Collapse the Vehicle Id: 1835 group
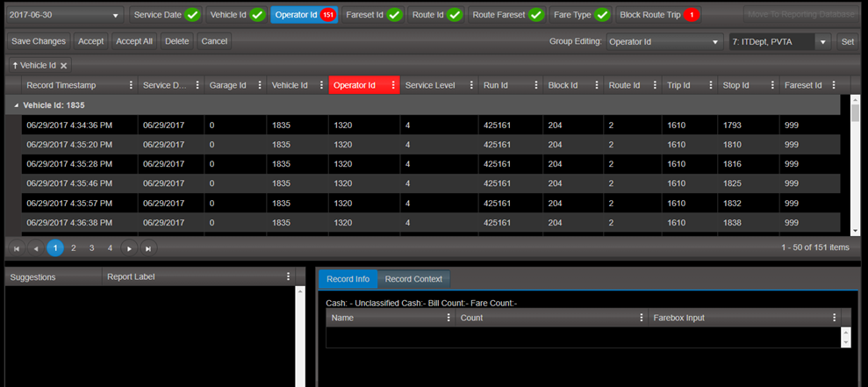Screen dimensions: 868x387 [x=17, y=104]
